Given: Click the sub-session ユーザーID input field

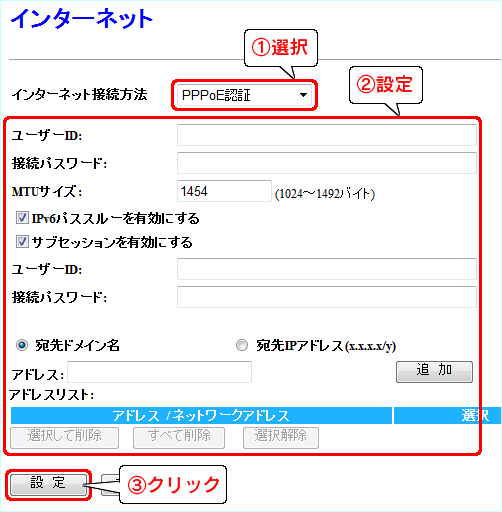Looking at the screenshot, I should click(x=327, y=269).
